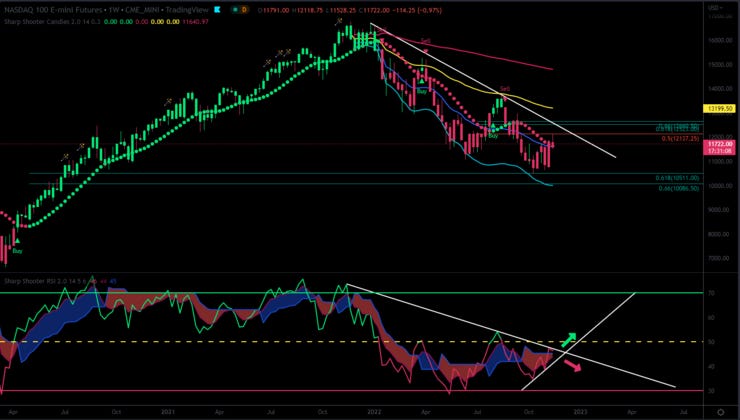
Task: Click the 30 level on RSI scale
Action: coord(711,391)
